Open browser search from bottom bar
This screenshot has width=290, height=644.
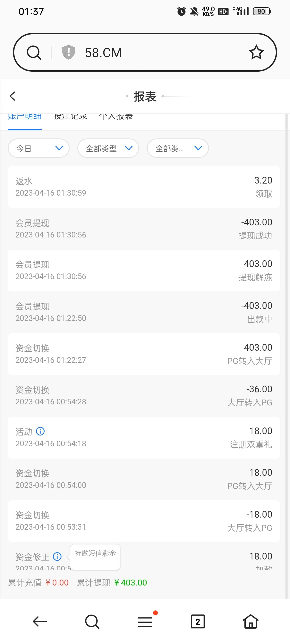92,621
